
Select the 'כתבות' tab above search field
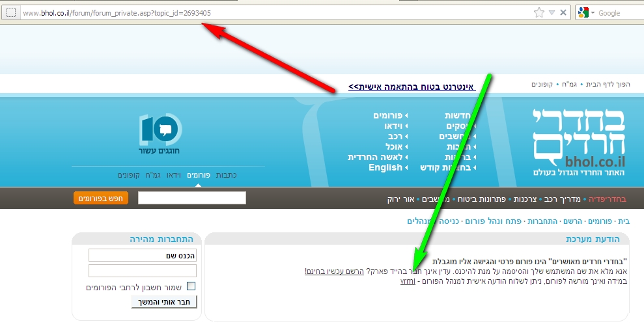[225, 176]
